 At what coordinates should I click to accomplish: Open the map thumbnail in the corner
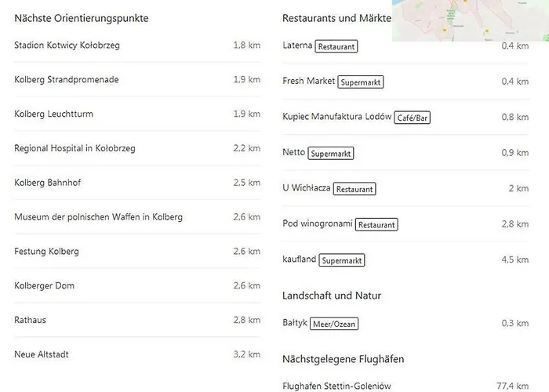(469, 20)
